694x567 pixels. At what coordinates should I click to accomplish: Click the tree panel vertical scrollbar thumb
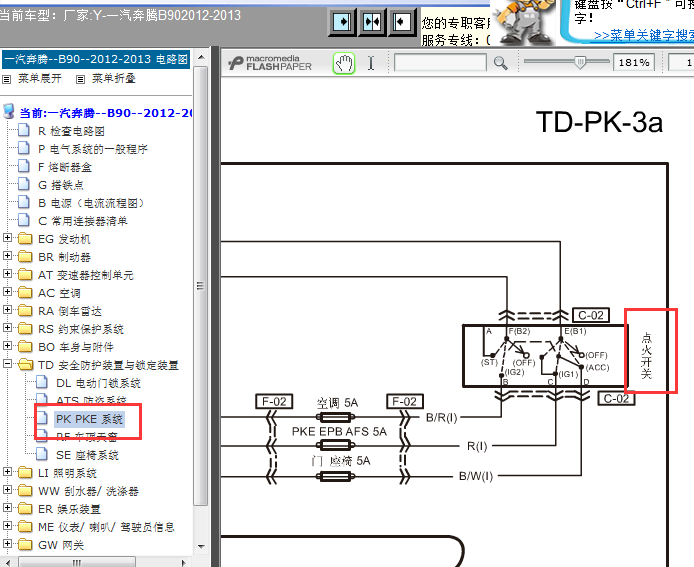tap(201, 285)
